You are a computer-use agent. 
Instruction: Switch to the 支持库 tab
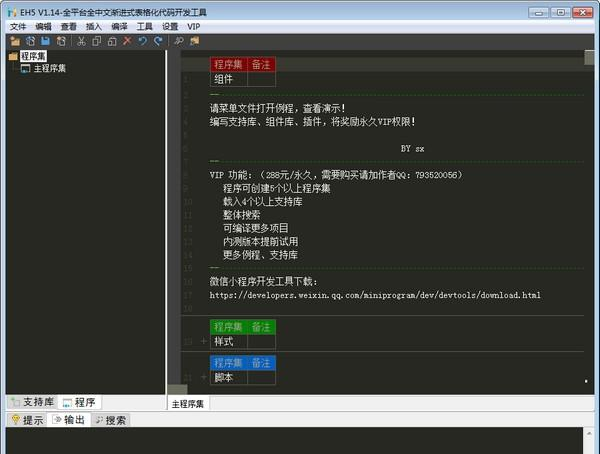pyautogui.click(x=32, y=402)
